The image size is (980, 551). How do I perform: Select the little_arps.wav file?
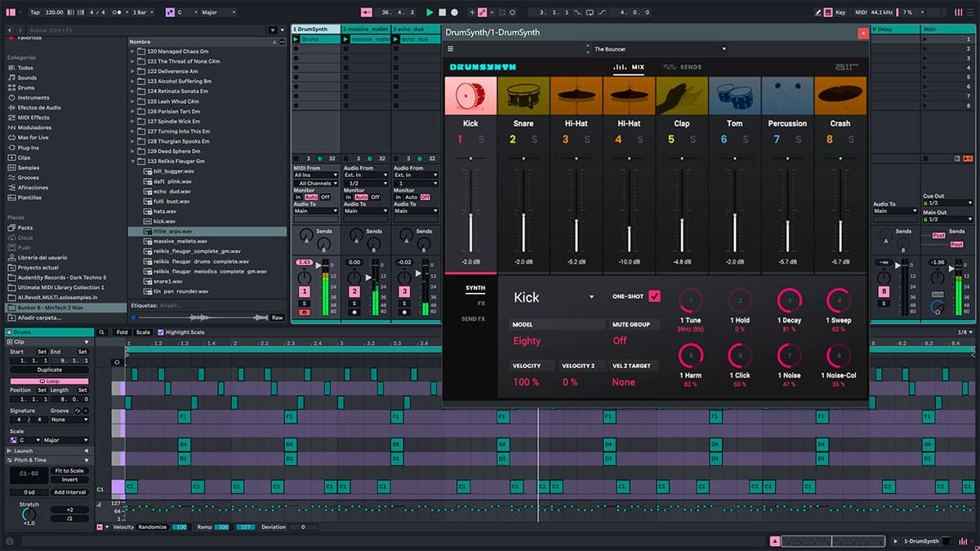coord(207,231)
